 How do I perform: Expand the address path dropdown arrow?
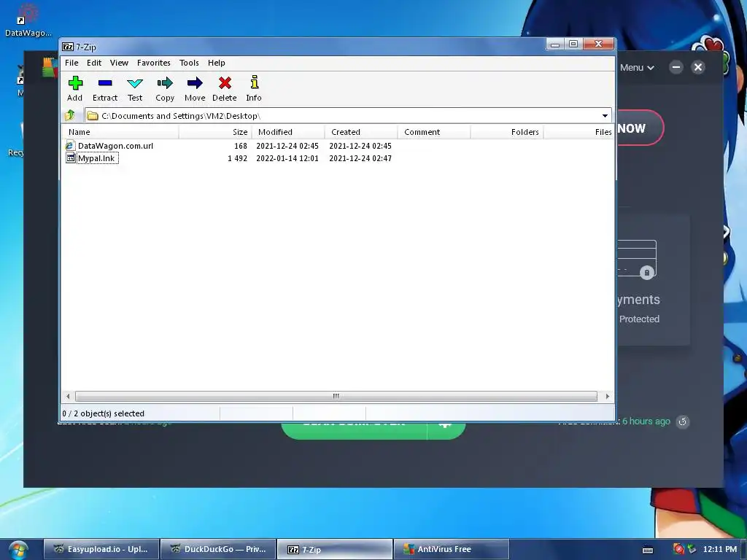point(605,116)
